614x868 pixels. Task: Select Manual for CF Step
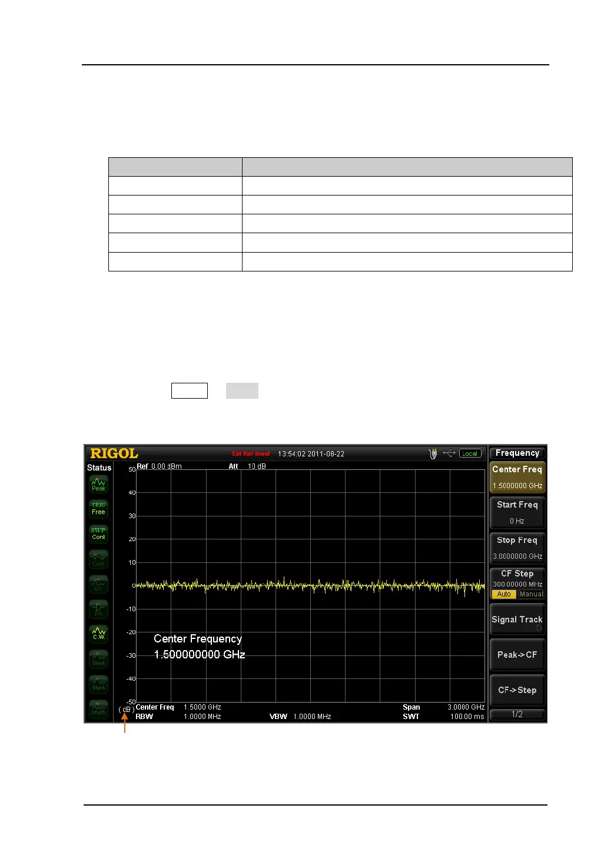[x=531, y=594]
